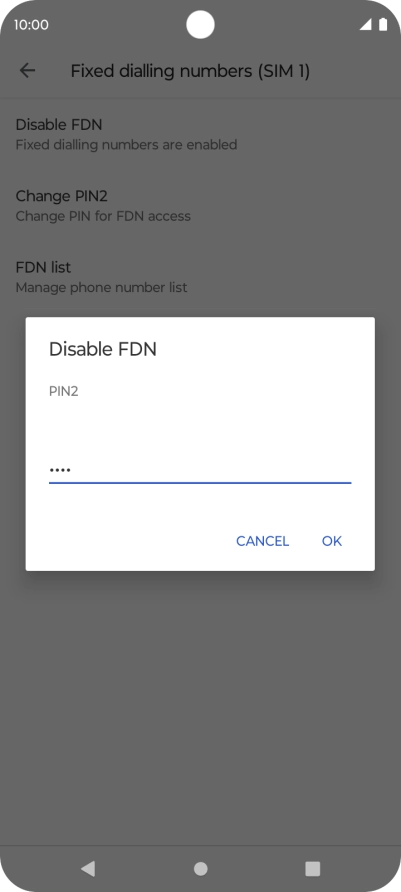Tap the back arrow beside the page title
Screen dimensions: 401x892
(27, 71)
